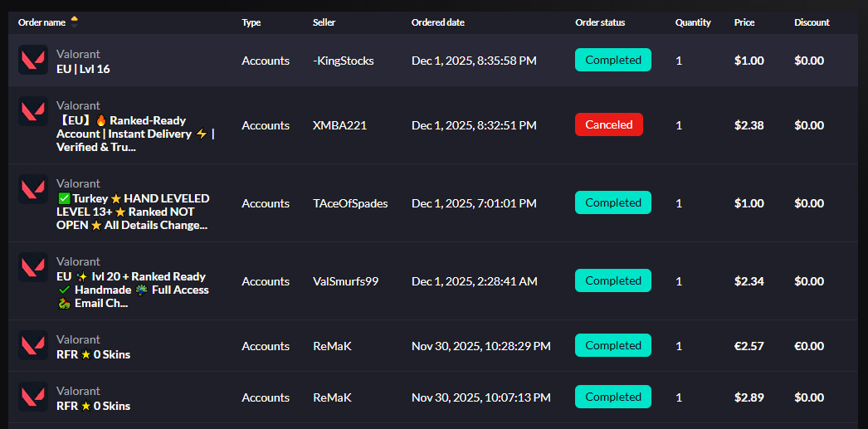Click the Valorant icon of the XMBA221 order

pos(32,111)
